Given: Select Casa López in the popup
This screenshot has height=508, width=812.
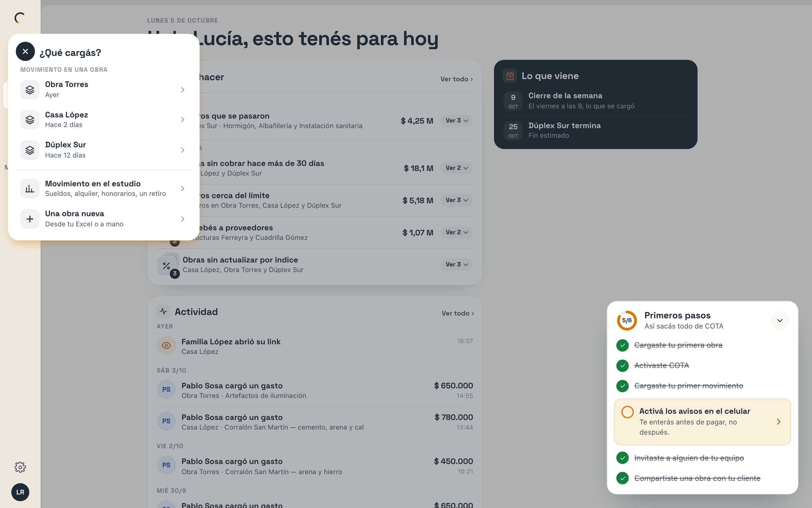Looking at the screenshot, I should point(104,120).
